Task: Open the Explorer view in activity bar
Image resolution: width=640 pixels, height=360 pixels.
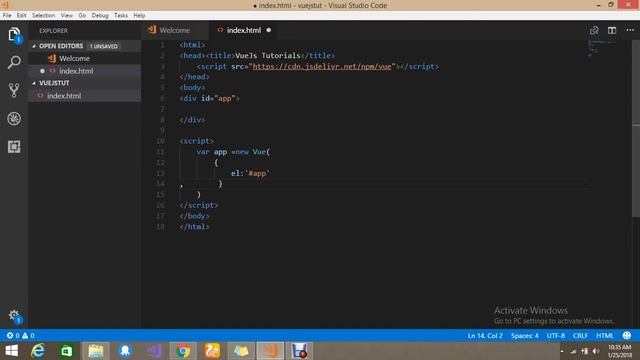Action: click(14, 35)
